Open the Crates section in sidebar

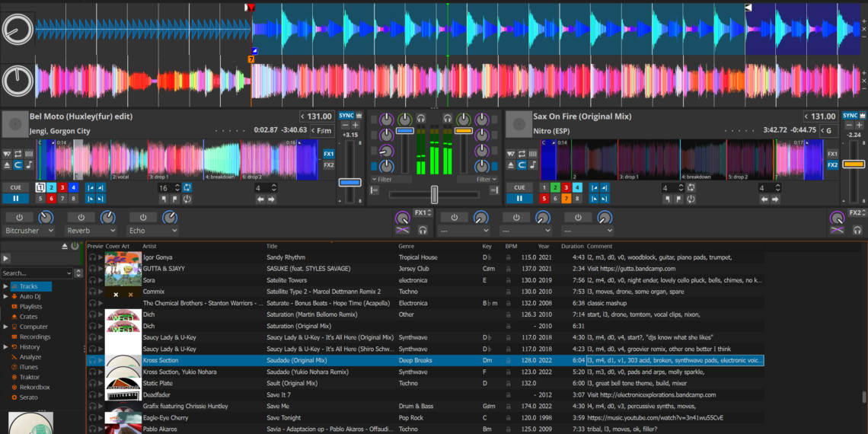click(x=28, y=317)
